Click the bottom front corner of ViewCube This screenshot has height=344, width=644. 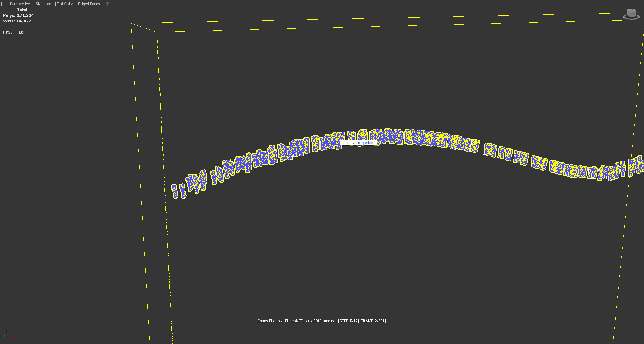[x=629, y=17]
